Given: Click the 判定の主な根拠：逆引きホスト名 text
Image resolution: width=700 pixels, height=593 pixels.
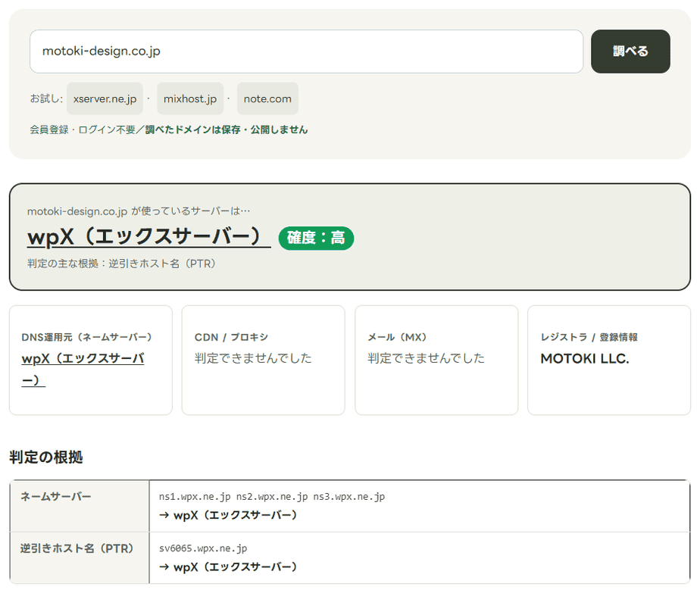Looking at the screenshot, I should (x=121, y=264).
